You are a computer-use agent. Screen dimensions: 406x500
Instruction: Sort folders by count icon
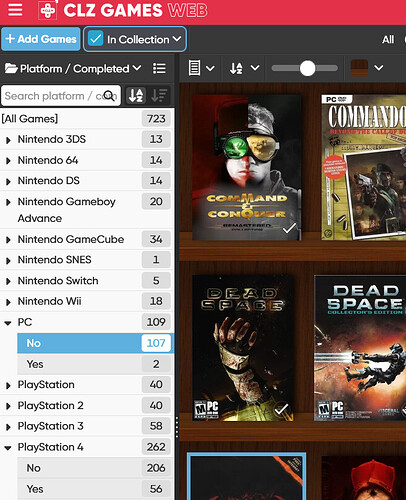coord(159,96)
